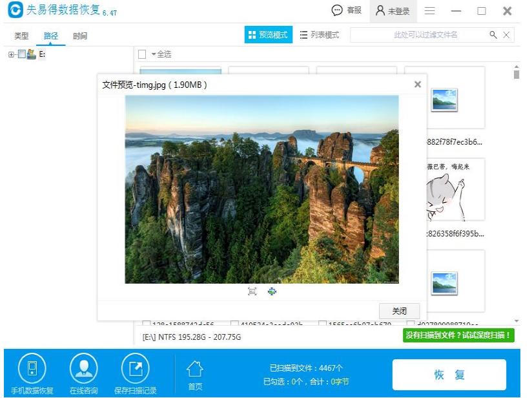Click the blue 恢复 recover button

tap(449, 375)
